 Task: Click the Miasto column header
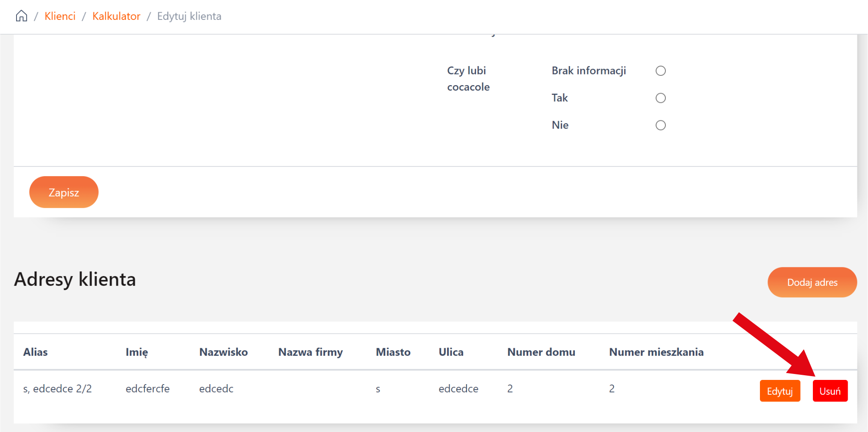[393, 352]
